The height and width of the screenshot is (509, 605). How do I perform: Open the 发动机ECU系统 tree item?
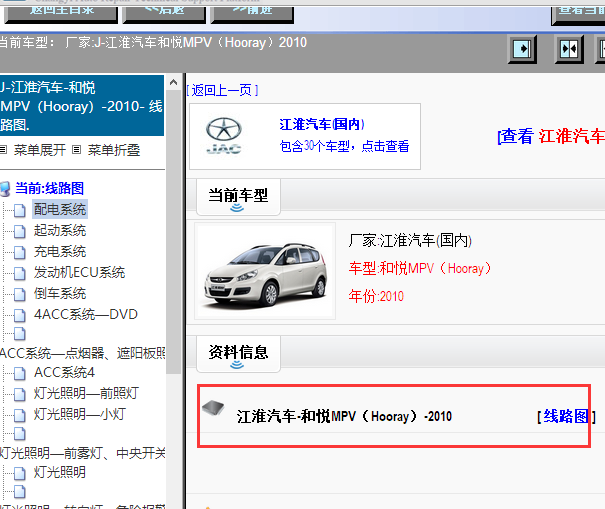coord(79,272)
